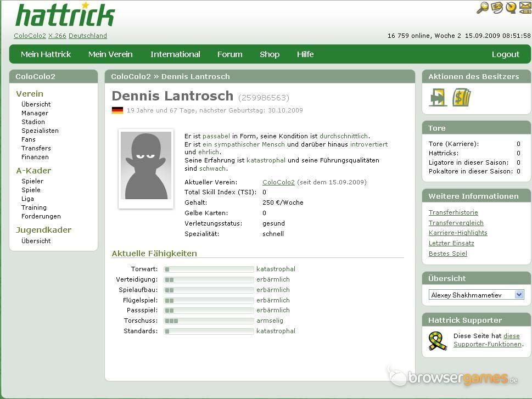The width and height of the screenshot is (532, 399).
Task: Open the Letzter Einsatz link
Action: [x=451, y=243]
